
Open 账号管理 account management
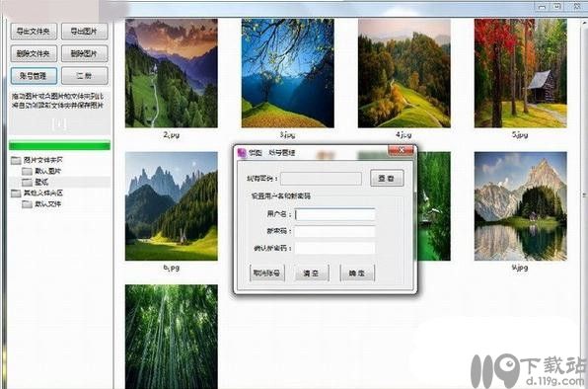coord(34,76)
